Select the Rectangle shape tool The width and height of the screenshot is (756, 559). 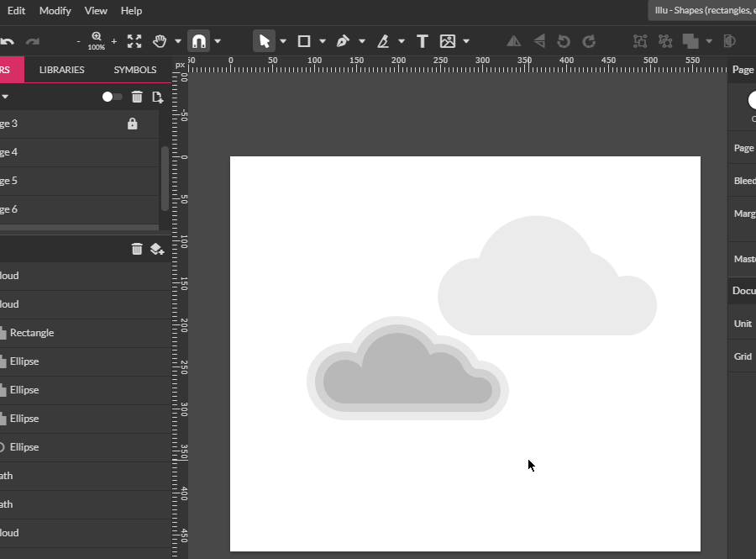[304, 41]
